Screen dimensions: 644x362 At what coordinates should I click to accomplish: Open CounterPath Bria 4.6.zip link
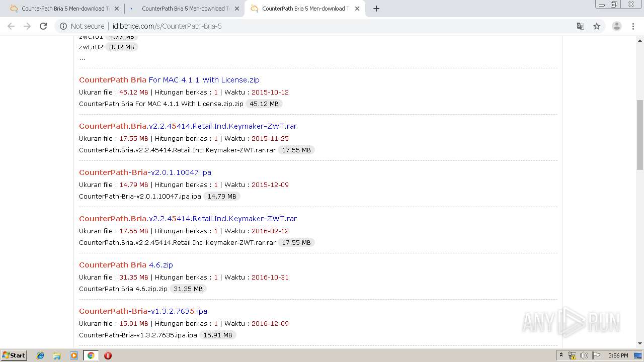pyautogui.click(x=126, y=265)
